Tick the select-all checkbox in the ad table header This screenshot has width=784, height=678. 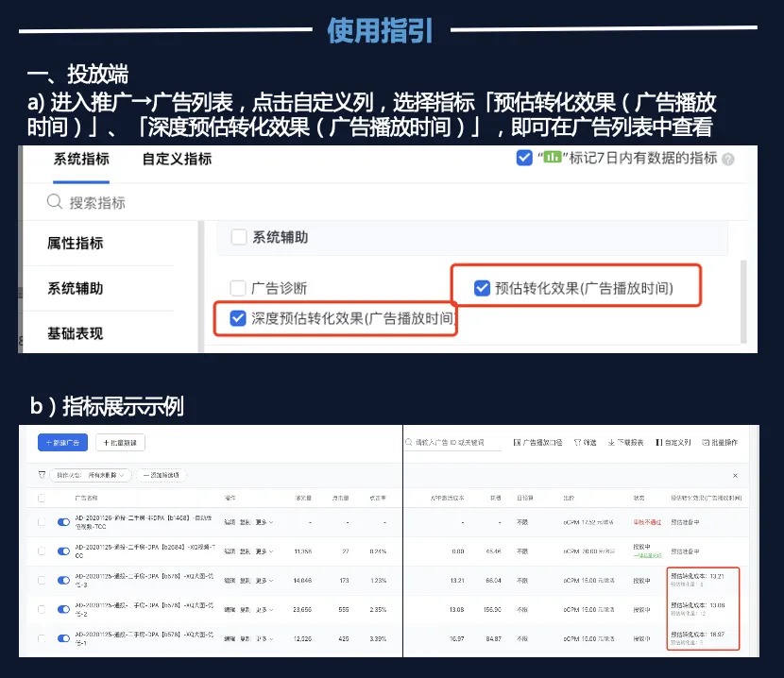click(42, 498)
